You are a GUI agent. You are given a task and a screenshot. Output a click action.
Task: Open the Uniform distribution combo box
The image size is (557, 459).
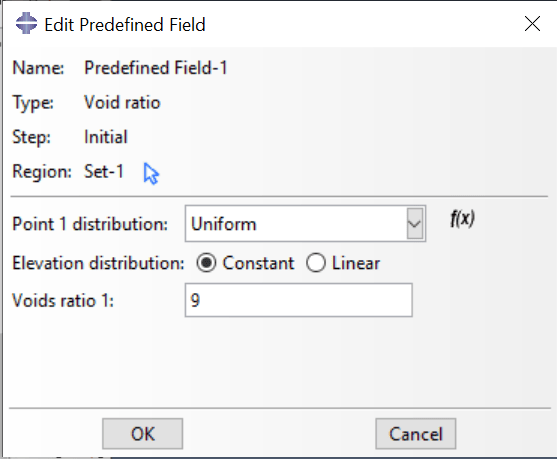(305, 224)
